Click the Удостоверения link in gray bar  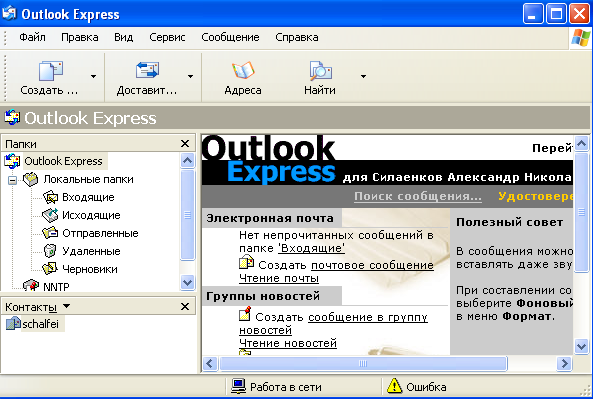point(535,196)
